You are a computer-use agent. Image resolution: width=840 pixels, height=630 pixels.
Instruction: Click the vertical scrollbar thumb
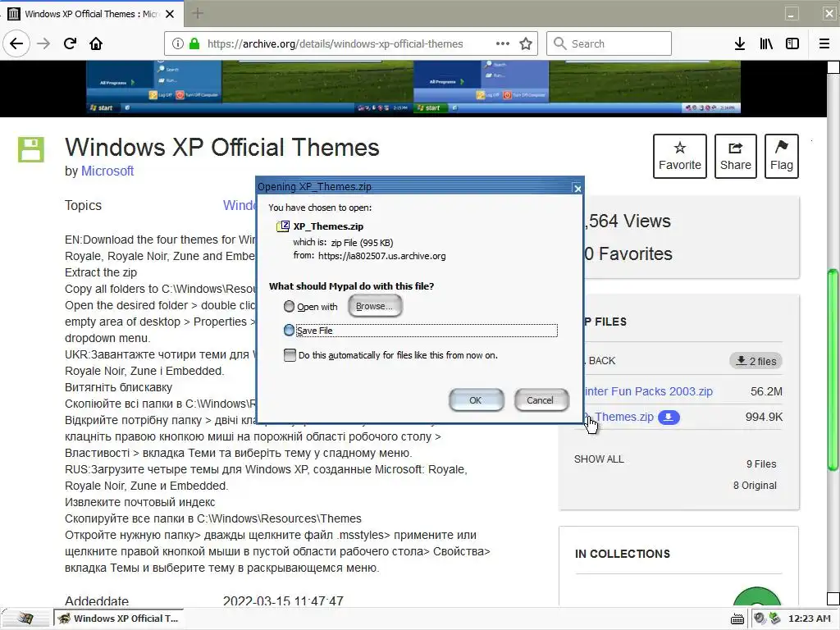pos(833,370)
